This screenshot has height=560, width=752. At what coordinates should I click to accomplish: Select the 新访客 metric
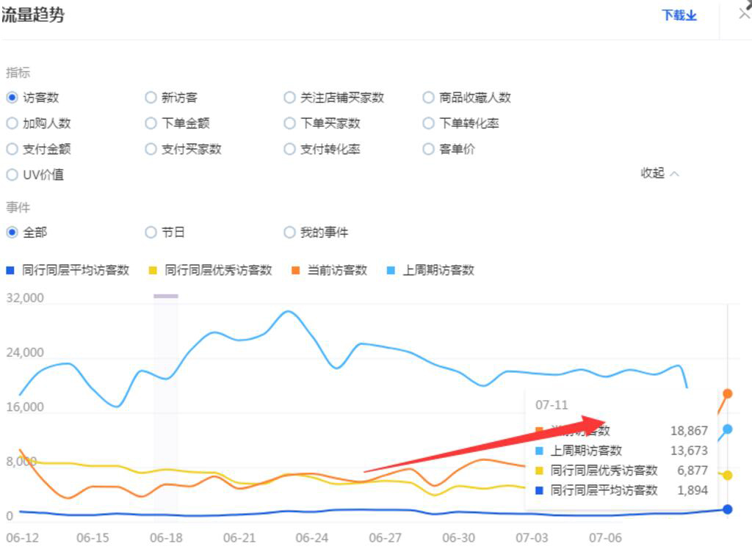150,97
